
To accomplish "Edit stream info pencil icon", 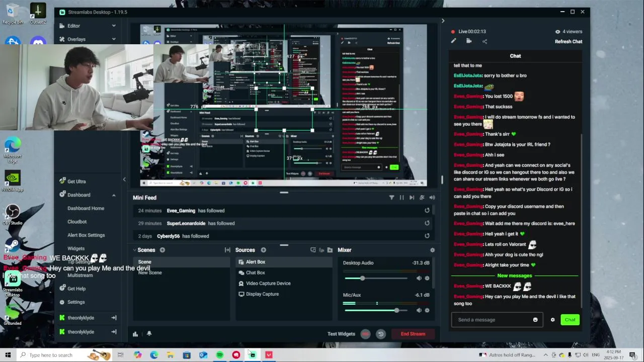I will (453, 41).
